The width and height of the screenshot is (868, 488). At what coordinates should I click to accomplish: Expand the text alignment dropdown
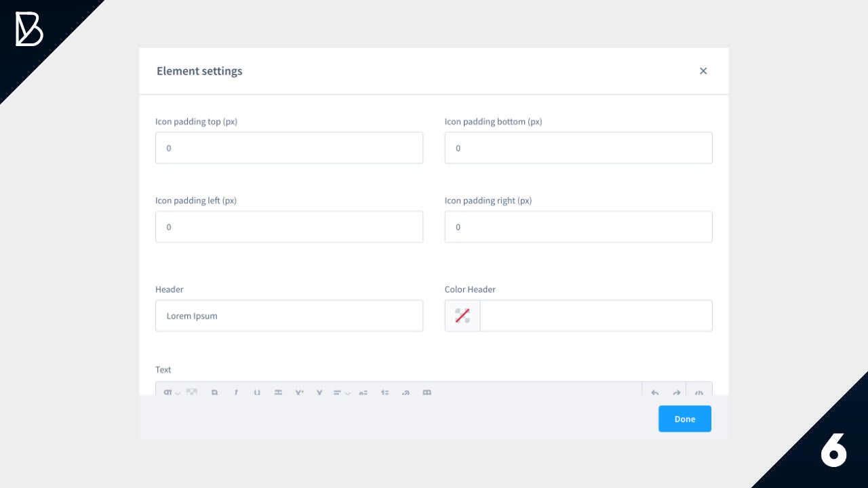[341, 392]
